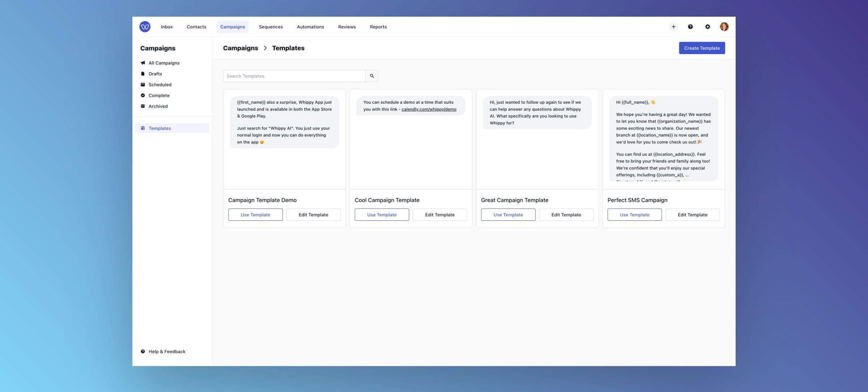This screenshot has width=868, height=392.
Task: Click the profile avatar picture
Action: [x=724, y=26]
